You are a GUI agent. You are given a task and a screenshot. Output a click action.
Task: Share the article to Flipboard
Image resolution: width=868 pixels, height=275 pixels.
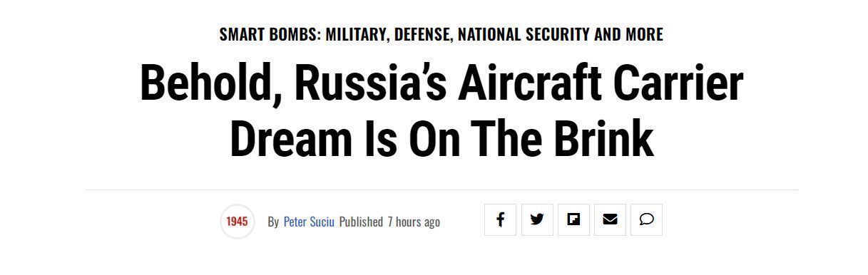573,219
